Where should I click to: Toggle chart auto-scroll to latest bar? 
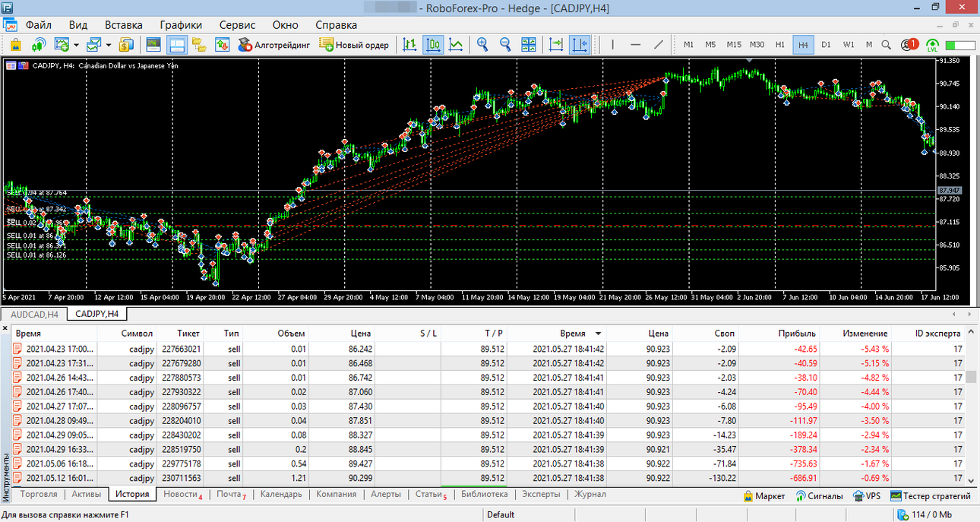556,45
